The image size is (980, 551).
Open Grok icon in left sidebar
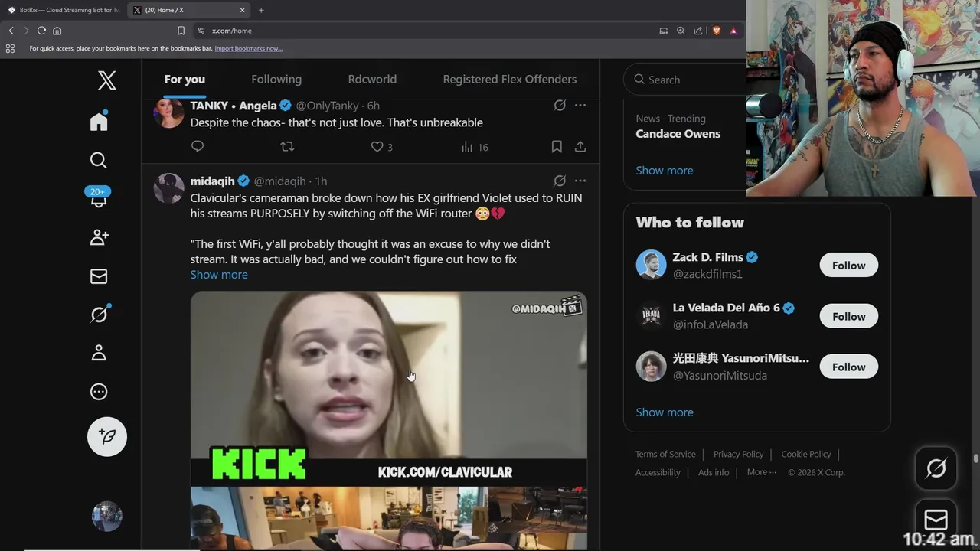point(99,314)
